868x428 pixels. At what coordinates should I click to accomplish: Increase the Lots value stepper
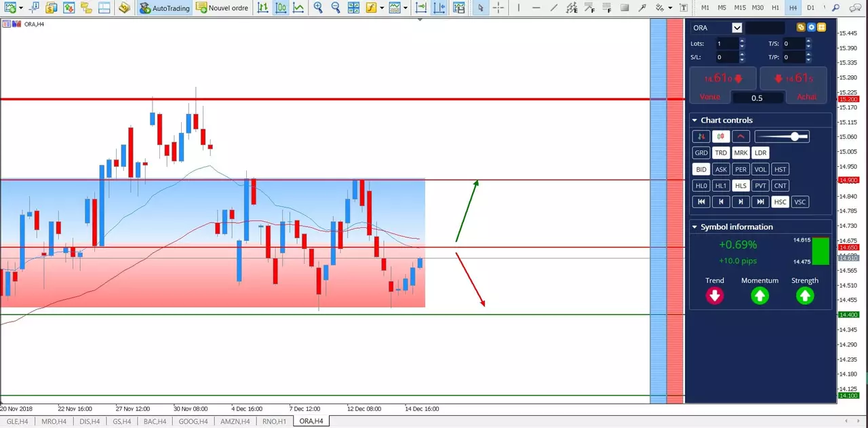[x=742, y=41]
